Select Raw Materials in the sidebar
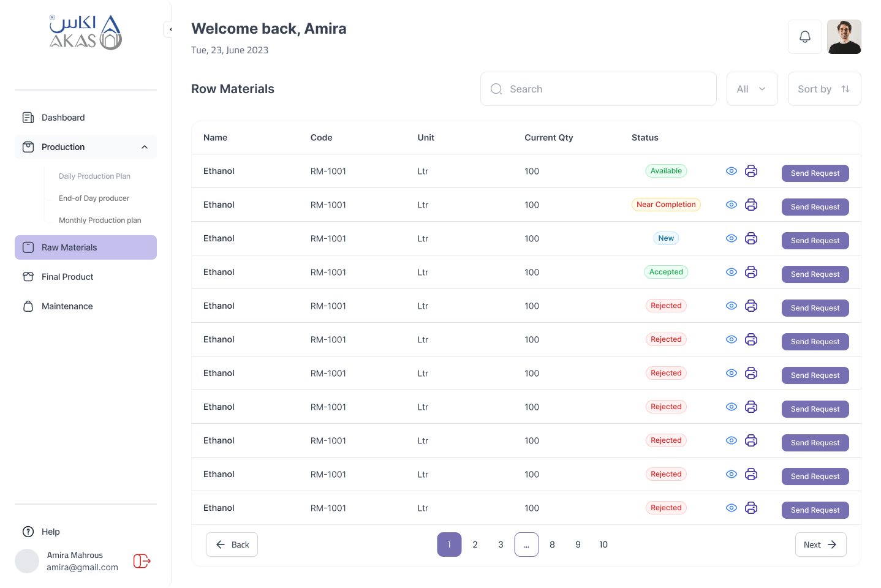 coord(86,247)
